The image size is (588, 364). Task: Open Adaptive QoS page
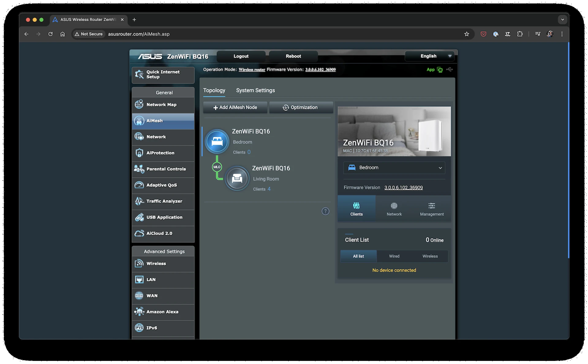163,185
